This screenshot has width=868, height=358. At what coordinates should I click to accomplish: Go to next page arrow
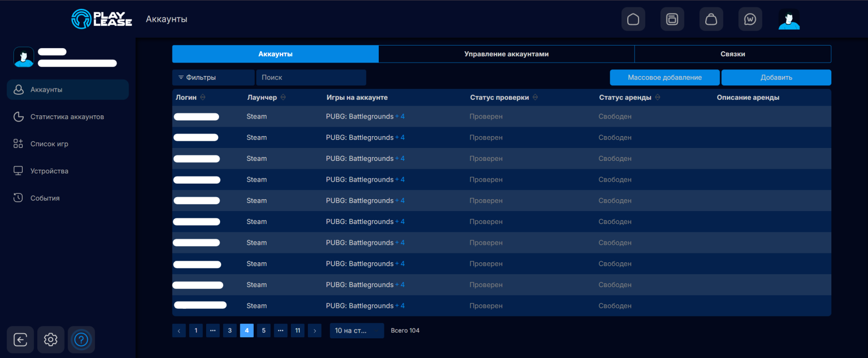pos(315,331)
